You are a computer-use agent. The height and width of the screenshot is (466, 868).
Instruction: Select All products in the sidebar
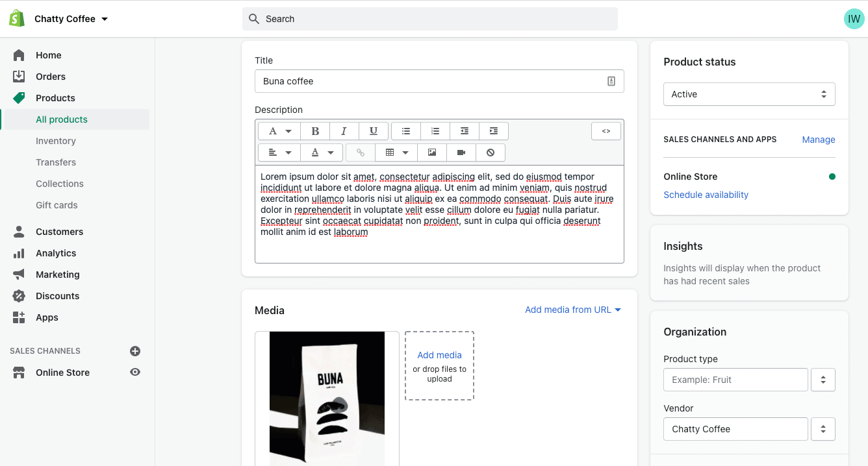click(62, 119)
